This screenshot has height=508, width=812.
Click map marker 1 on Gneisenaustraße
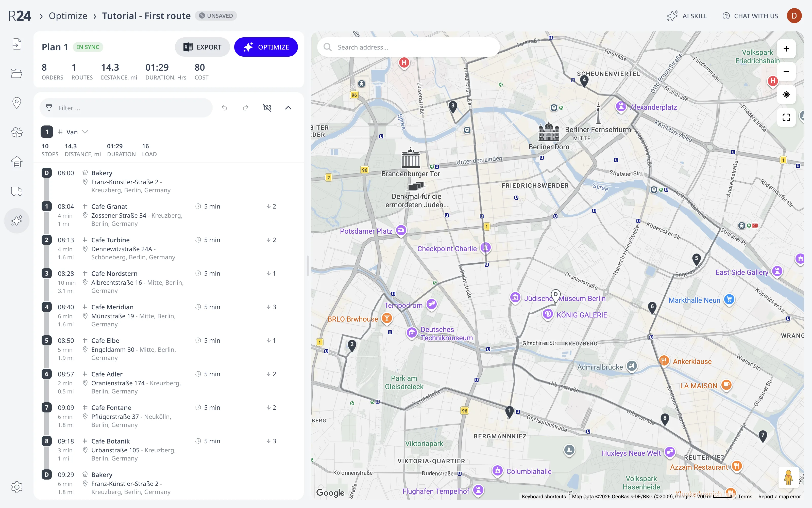coord(509,411)
